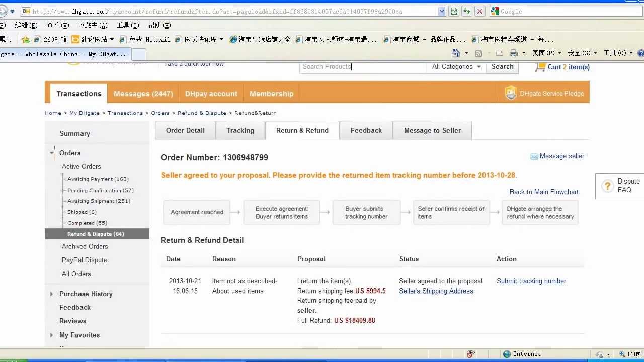
Task: Open the 编辑(E) Edit menu
Action: click(26, 25)
